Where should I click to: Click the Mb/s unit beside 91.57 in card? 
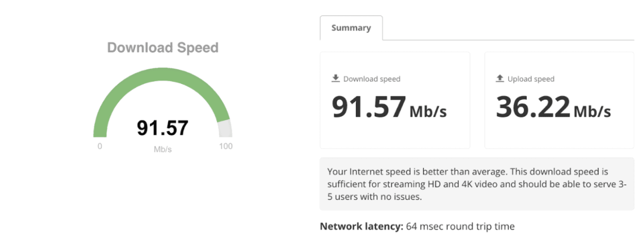[428, 112]
